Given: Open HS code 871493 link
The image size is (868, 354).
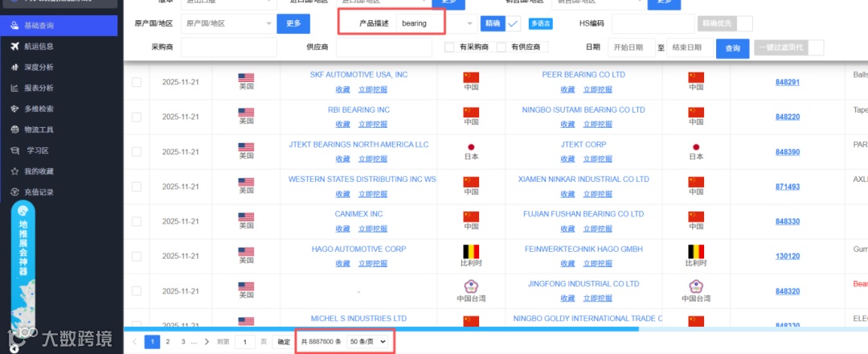Looking at the screenshot, I should tap(787, 187).
